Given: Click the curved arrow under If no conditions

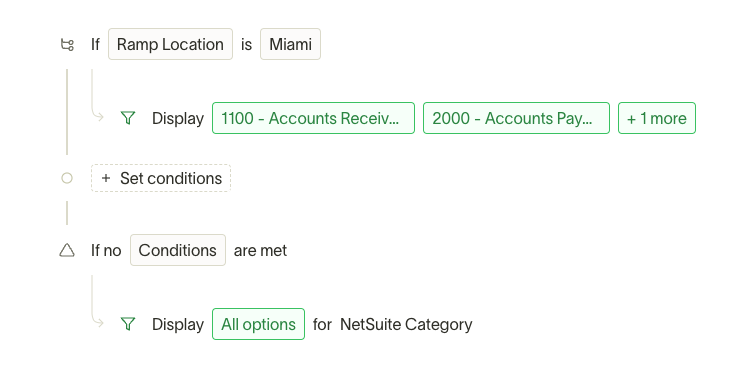Looking at the screenshot, I should pyautogui.click(x=97, y=301).
